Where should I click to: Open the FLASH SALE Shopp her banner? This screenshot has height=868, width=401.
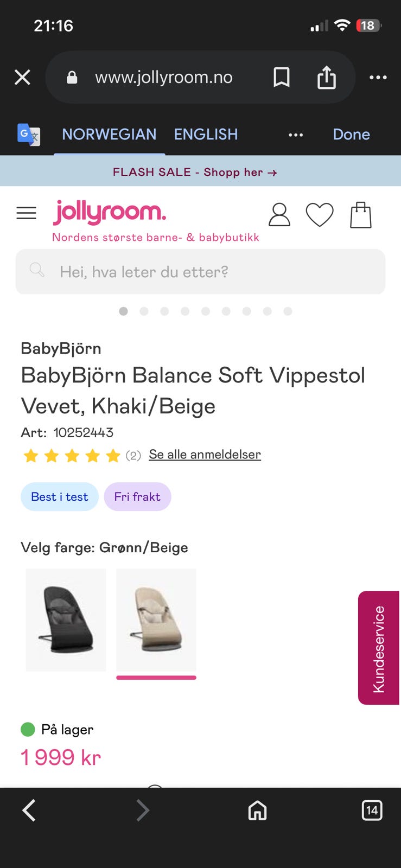pos(195,172)
